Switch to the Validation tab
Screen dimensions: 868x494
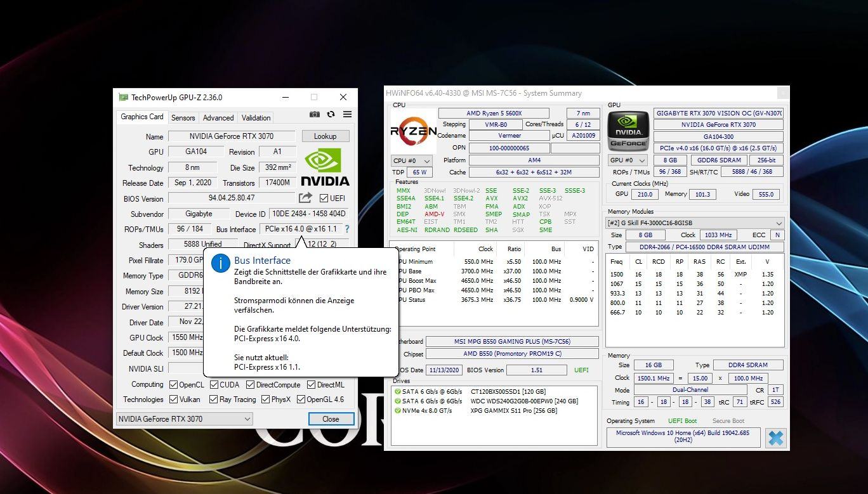tap(256, 117)
